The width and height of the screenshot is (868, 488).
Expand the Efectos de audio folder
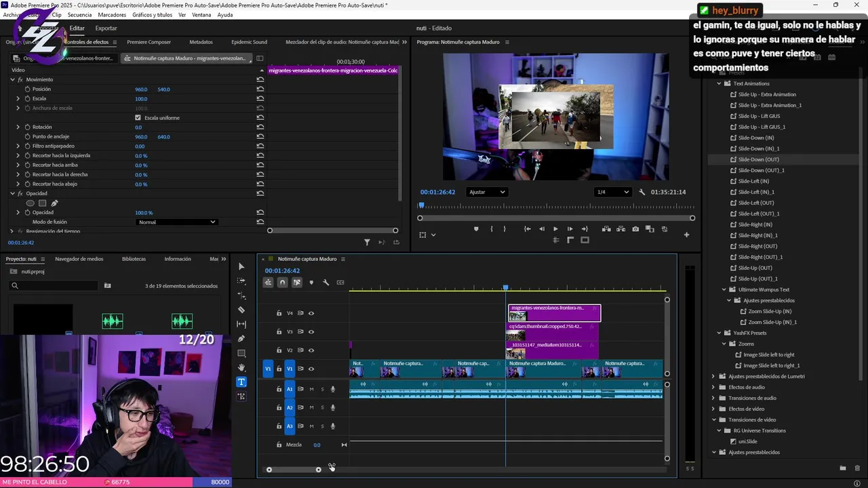coord(713,387)
